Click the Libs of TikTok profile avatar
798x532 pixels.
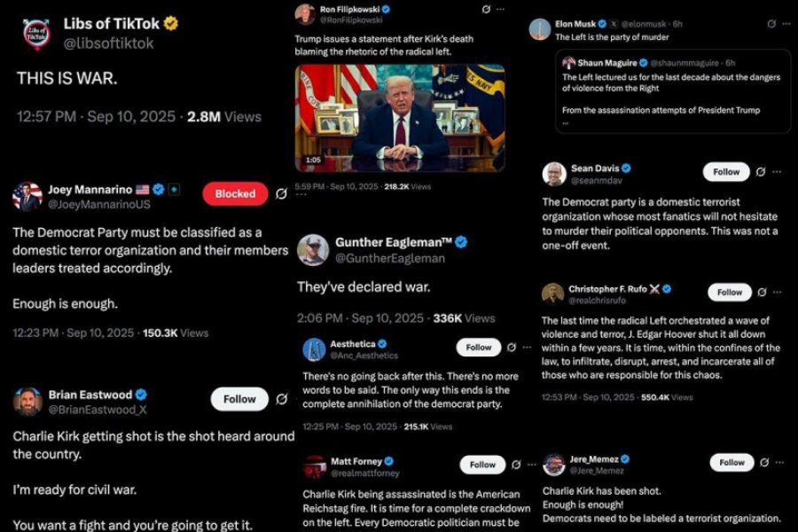pyautogui.click(x=36, y=35)
